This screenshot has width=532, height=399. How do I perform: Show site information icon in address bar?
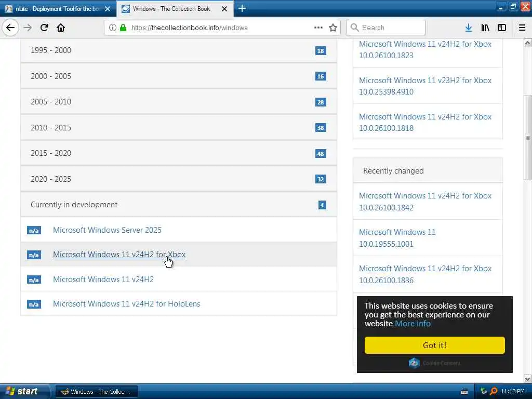[x=113, y=28]
